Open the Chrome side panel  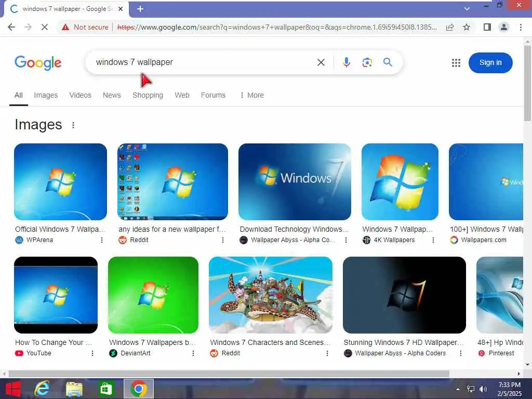pos(487,27)
